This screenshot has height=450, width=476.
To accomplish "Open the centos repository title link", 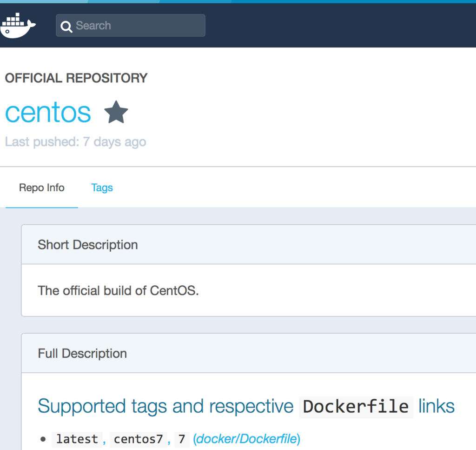I will [48, 113].
